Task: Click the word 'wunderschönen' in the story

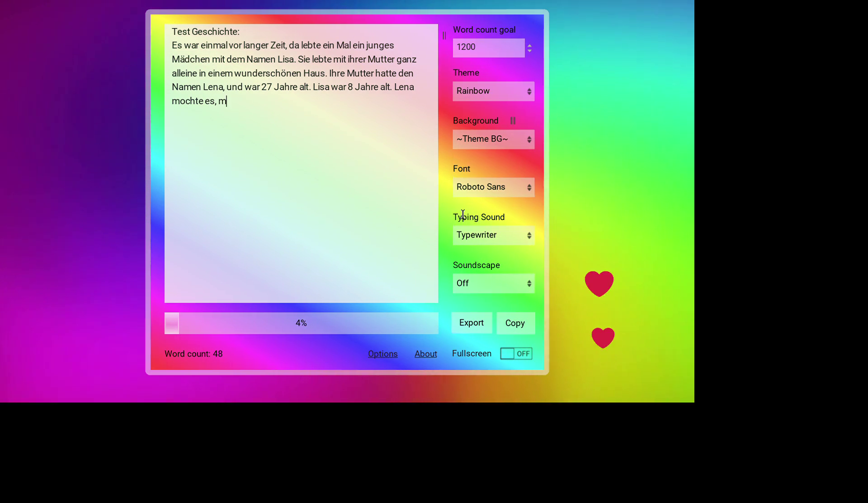Action: click(x=268, y=74)
